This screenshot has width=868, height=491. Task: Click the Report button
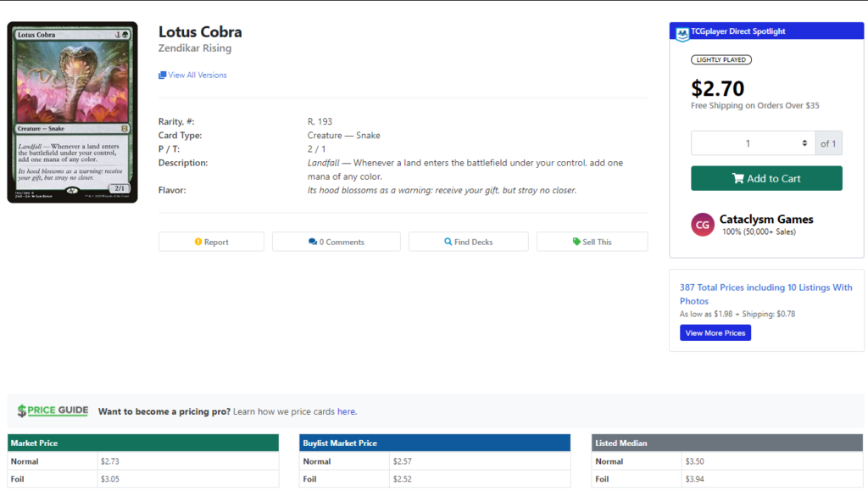(211, 242)
